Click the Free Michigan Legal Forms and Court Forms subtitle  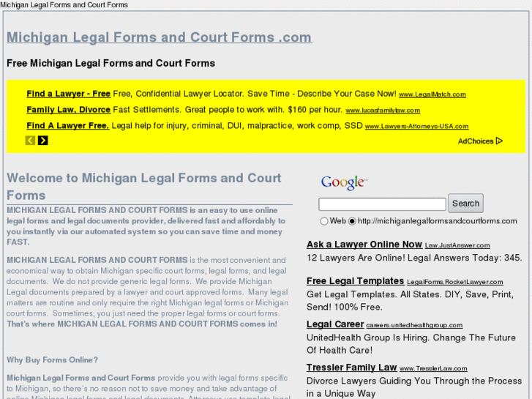coord(110,63)
